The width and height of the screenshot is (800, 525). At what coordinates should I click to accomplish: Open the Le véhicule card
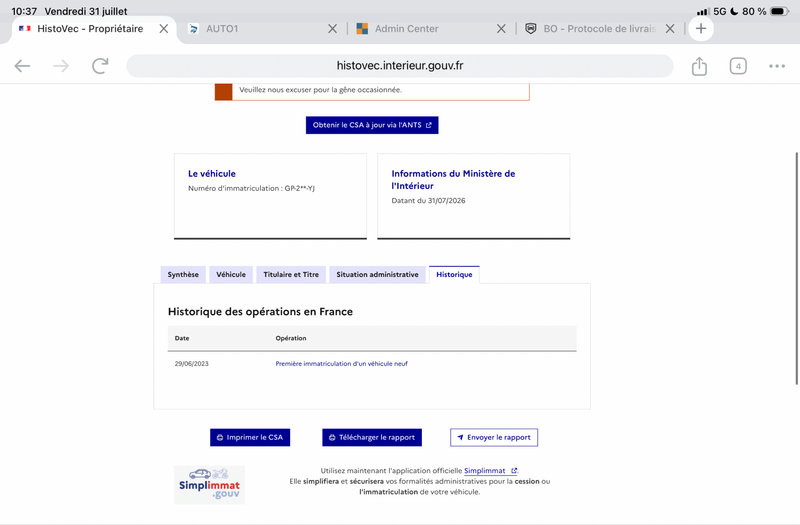(x=270, y=196)
